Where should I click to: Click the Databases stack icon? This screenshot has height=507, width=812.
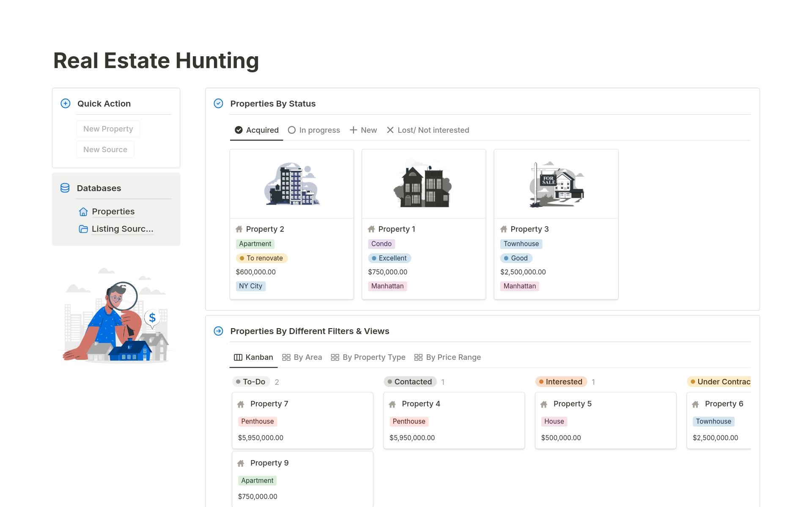(65, 188)
